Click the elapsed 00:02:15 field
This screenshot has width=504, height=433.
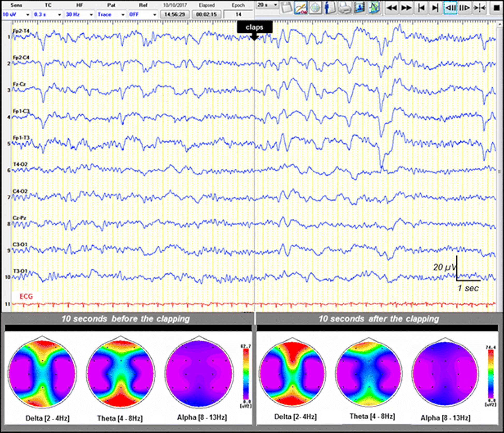tap(206, 14)
